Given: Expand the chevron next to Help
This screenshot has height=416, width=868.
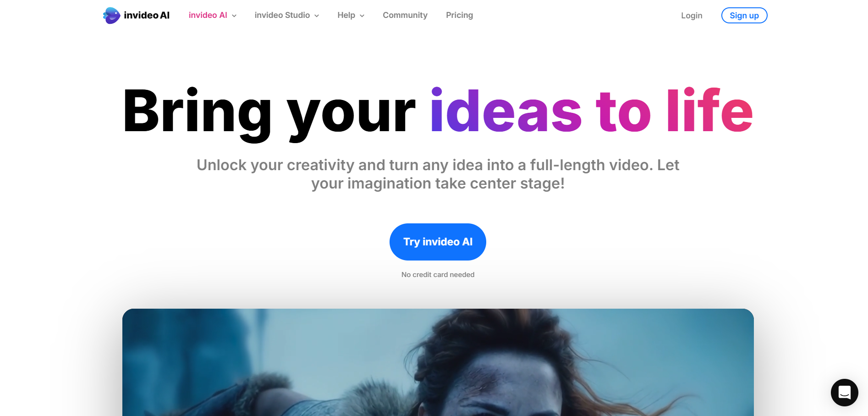Looking at the screenshot, I should [362, 16].
